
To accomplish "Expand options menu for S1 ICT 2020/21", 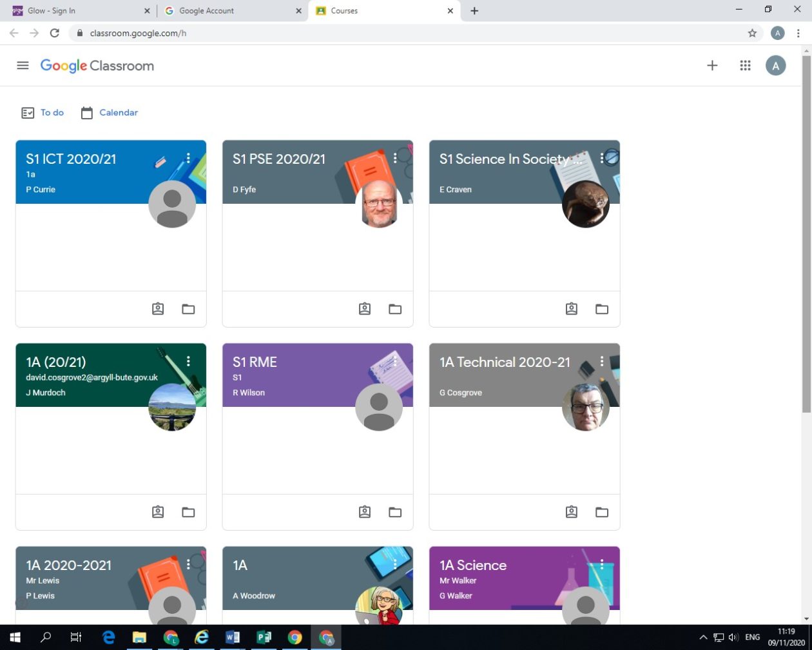I will [188, 158].
